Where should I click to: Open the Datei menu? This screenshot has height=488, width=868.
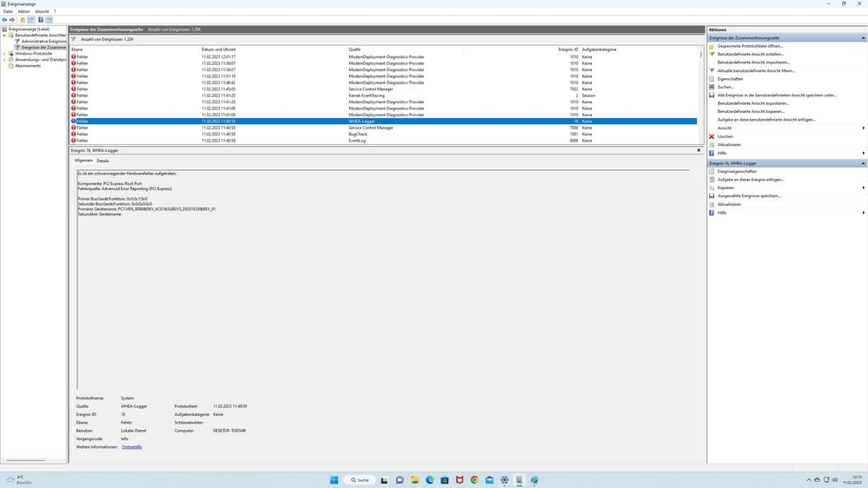tap(8, 11)
